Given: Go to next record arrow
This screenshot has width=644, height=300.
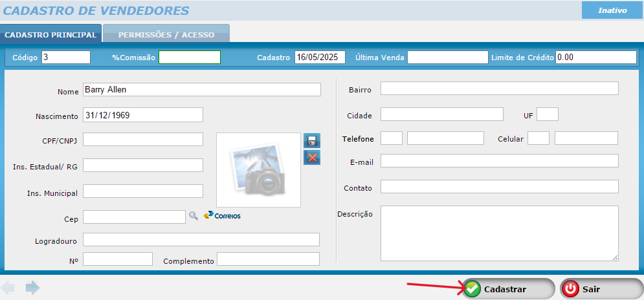Looking at the screenshot, I should click(32, 288).
